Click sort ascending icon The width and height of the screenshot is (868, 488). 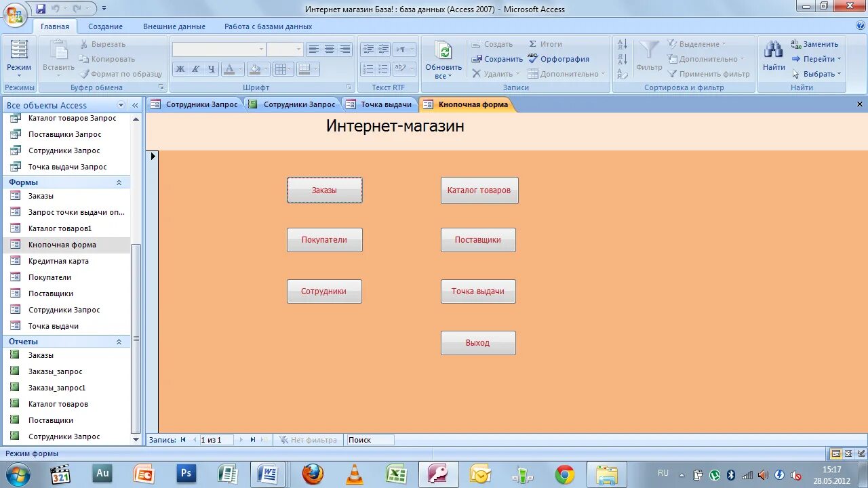tap(623, 44)
